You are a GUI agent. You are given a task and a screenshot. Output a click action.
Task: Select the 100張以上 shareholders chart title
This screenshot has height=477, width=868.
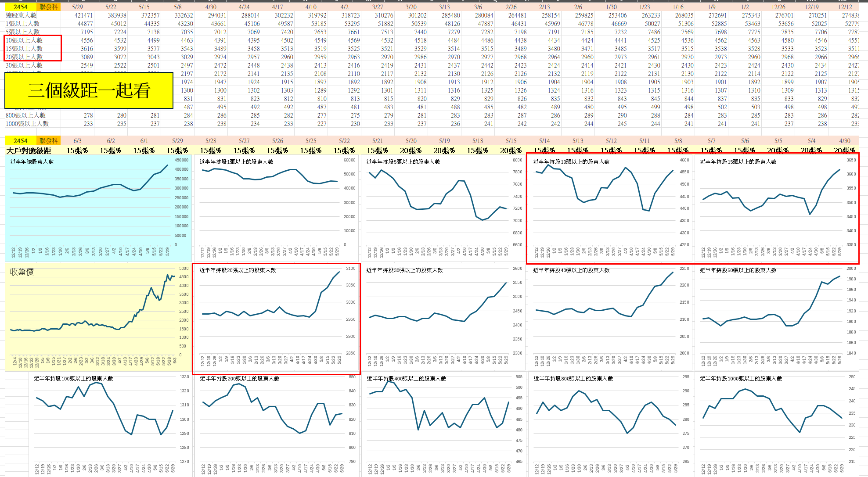[73, 379]
